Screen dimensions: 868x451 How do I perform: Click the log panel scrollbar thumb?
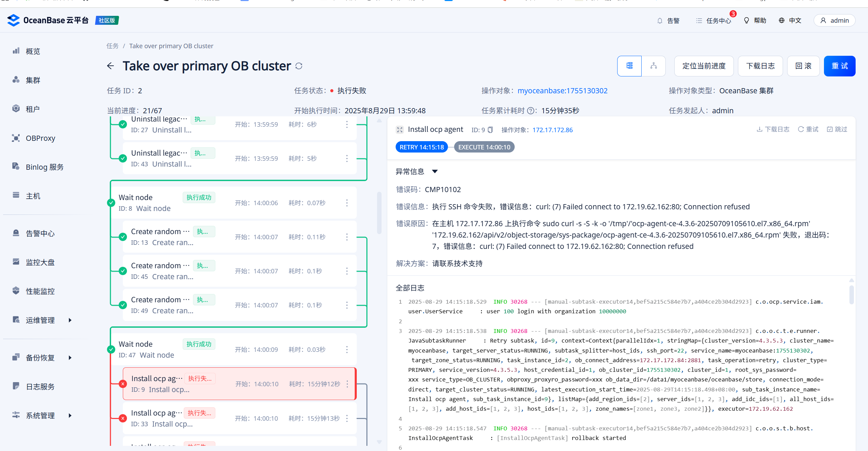point(851,294)
